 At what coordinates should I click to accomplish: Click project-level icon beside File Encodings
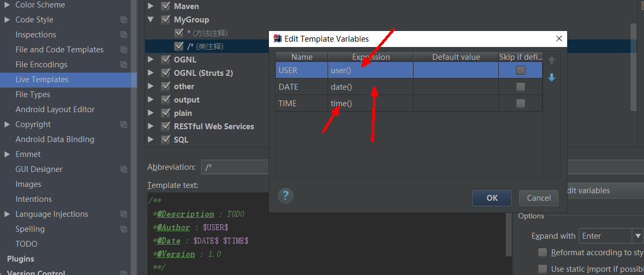pos(124,65)
